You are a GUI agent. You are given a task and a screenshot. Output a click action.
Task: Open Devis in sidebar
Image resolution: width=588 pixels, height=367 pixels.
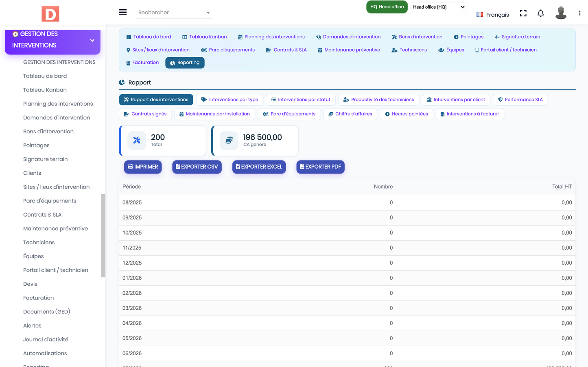click(30, 284)
